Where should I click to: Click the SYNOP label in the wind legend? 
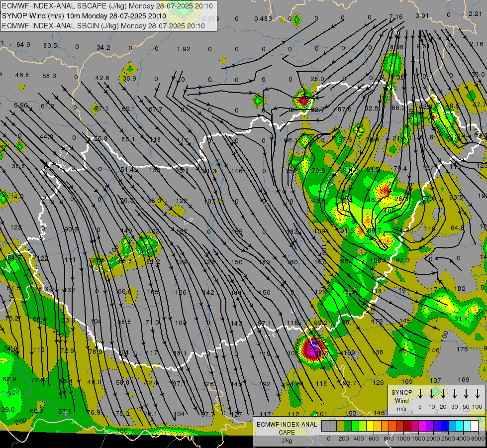401,393
